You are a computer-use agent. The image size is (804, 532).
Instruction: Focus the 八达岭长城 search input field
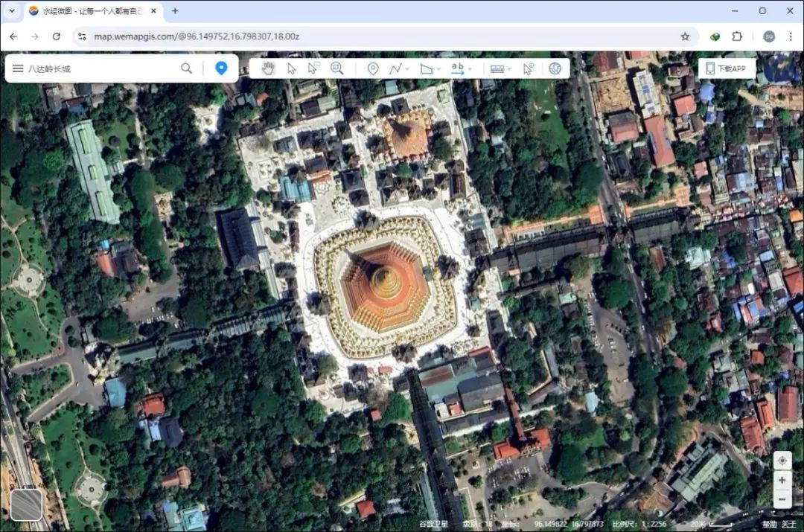pyautogui.click(x=103, y=68)
